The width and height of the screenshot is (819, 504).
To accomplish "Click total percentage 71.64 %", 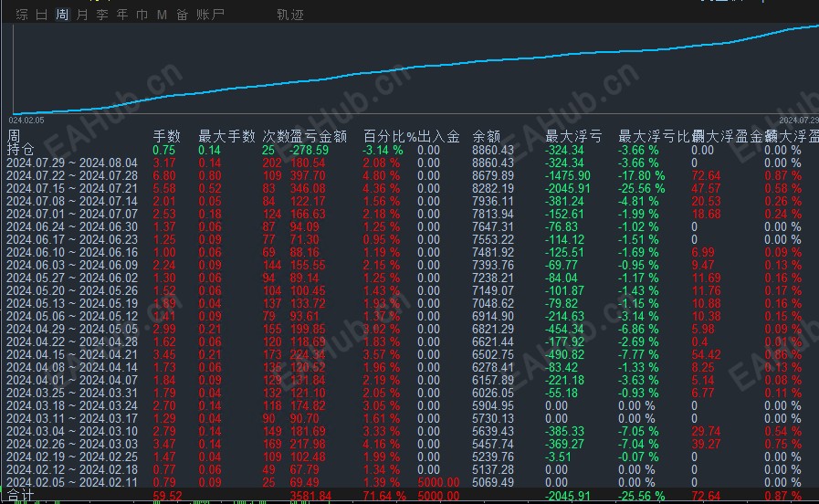I will [x=384, y=496].
